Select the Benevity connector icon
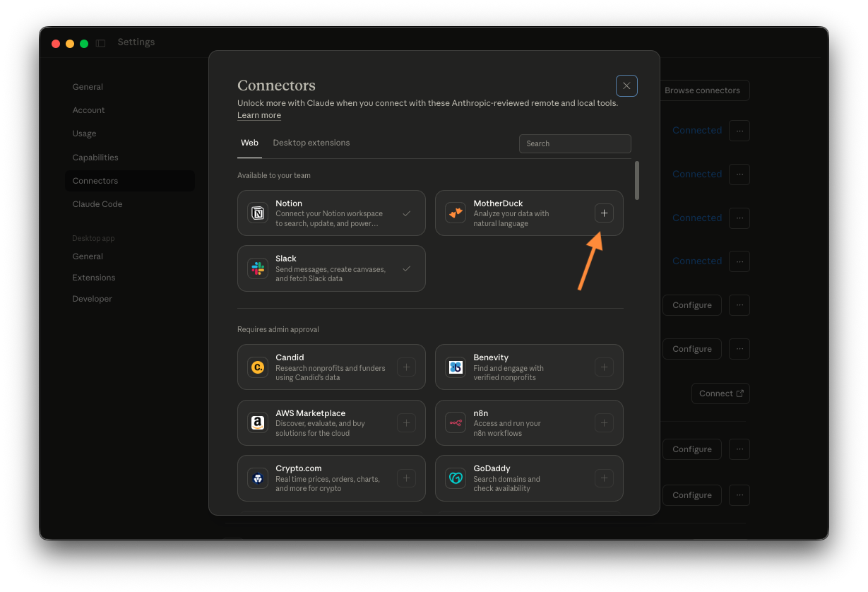 click(x=455, y=367)
